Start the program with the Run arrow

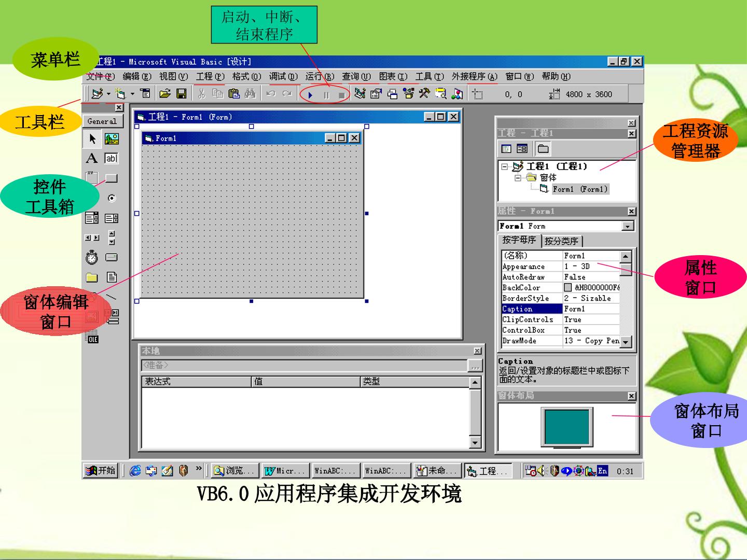pos(310,95)
